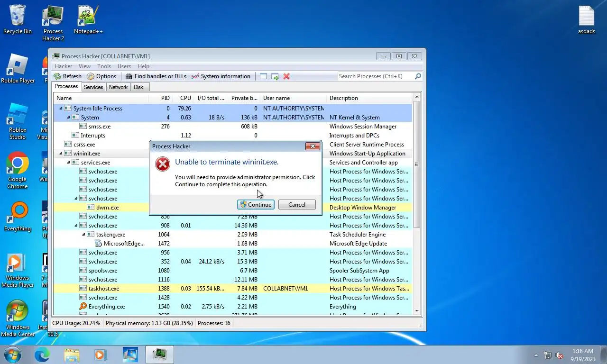Sort by the PID column header
Image resolution: width=607 pixels, height=364 pixels.
(160, 98)
